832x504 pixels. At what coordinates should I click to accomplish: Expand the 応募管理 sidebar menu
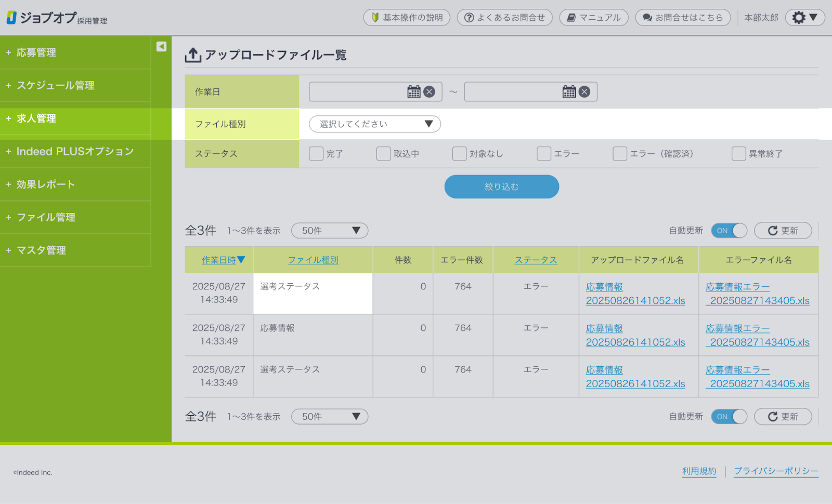(x=36, y=52)
